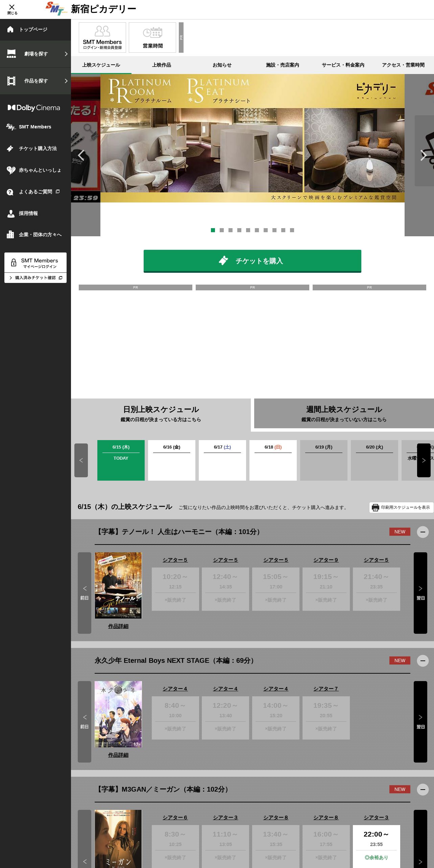Select M3GAN 22:00 showtime with 余裕あり

376,846
